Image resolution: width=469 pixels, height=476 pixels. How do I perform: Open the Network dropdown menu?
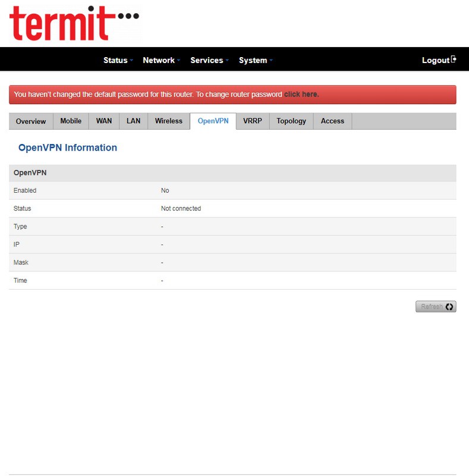click(x=161, y=60)
